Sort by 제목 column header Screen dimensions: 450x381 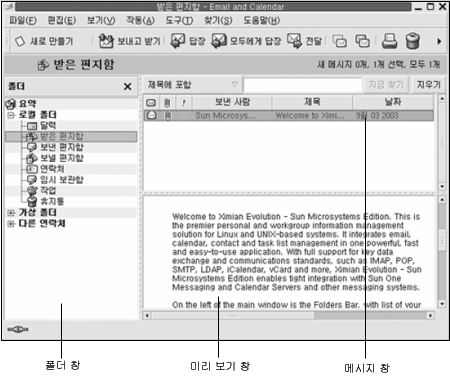(x=312, y=102)
